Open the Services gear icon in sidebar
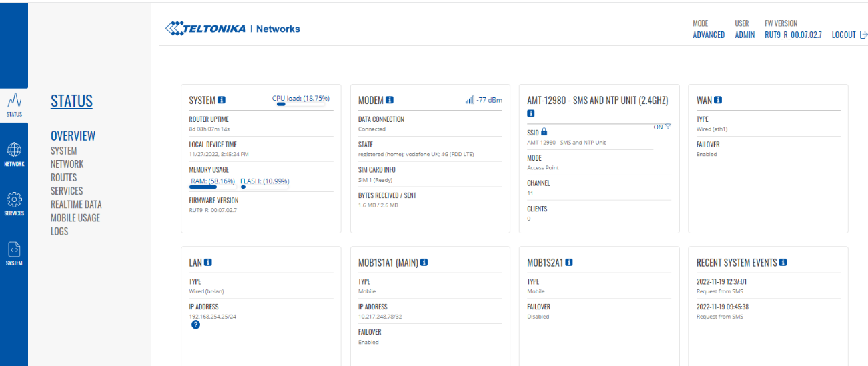This screenshot has height=366, width=868. [14, 203]
